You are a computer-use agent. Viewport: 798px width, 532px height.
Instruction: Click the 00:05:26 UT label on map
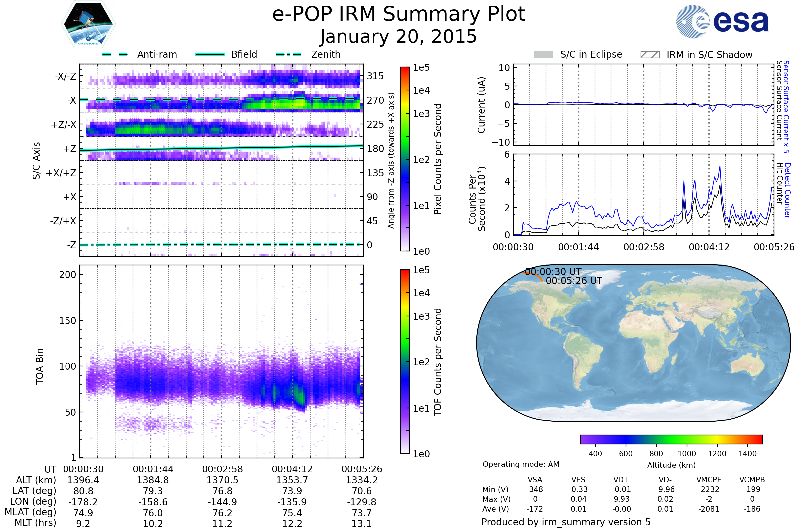click(574, 281)
